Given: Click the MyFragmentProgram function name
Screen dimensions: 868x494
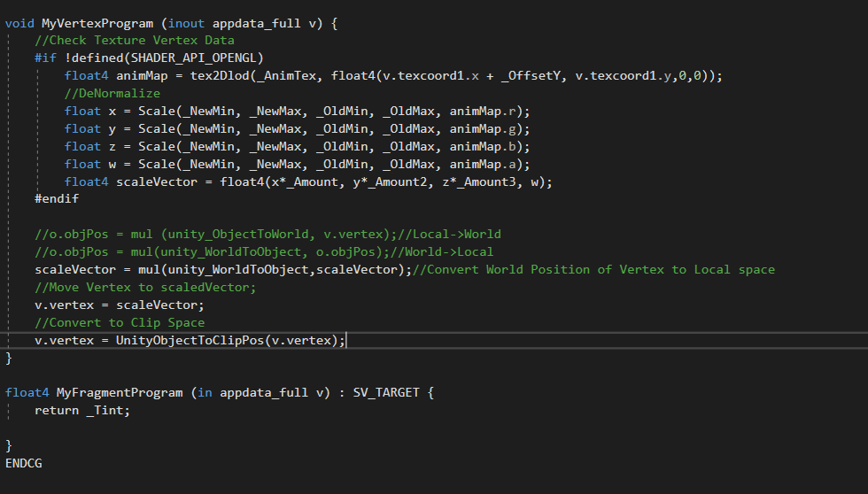Looking at the screenshot, I should point(119,392).
